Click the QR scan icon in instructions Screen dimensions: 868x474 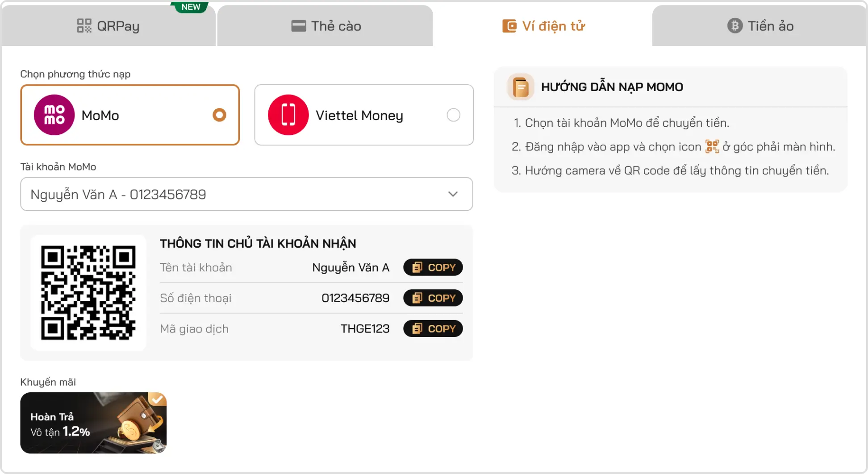point(712,146)
